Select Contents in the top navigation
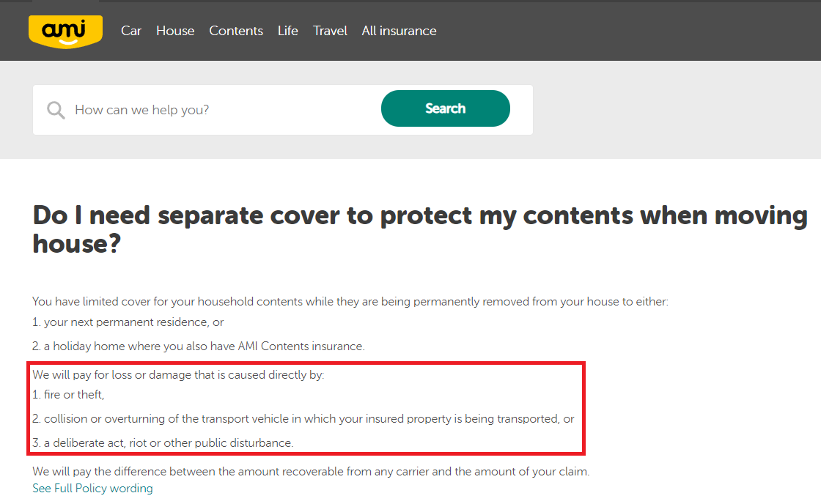The image size is (821, 504). (x=236, y=31)
